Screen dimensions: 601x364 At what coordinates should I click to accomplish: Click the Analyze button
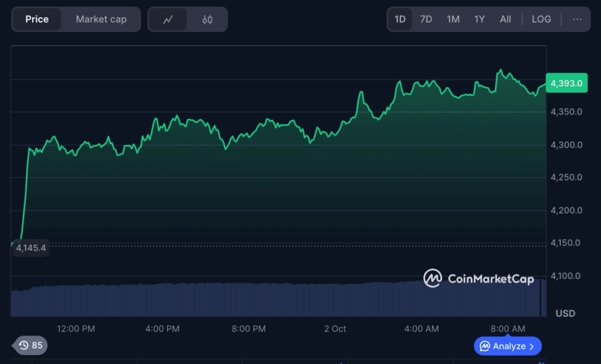tap(507, 346)
